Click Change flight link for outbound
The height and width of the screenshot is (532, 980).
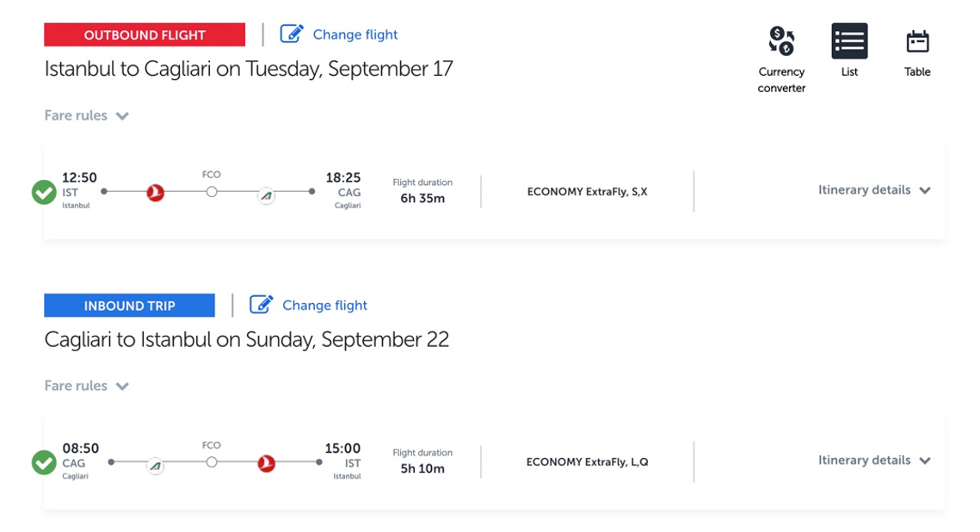click(355, 34)
